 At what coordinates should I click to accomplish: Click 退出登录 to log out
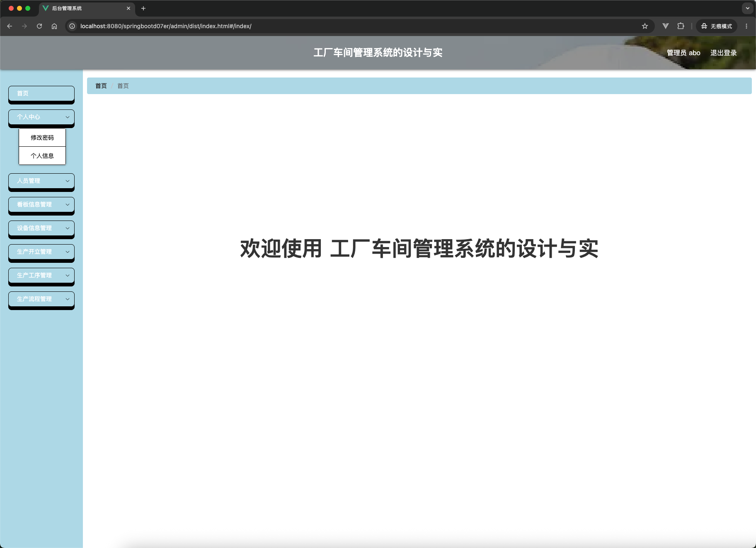(x=723, y=53)
